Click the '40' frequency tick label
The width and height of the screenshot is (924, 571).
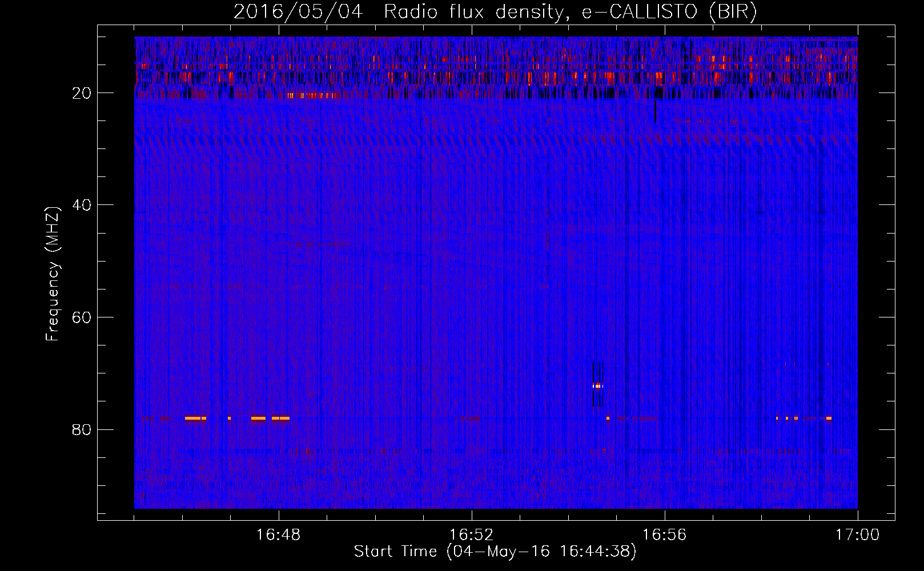pos(82,205)
